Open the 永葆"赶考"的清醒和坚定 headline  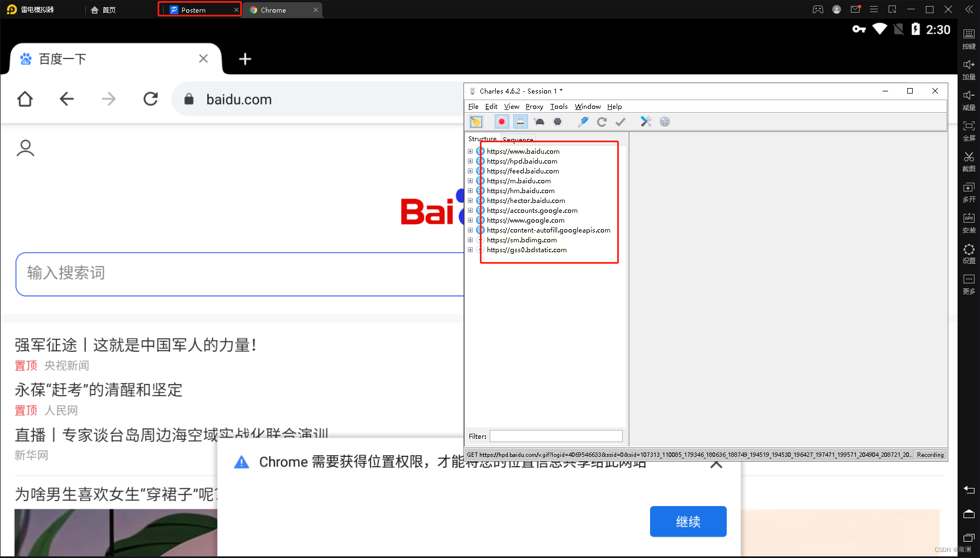point(98,390)
